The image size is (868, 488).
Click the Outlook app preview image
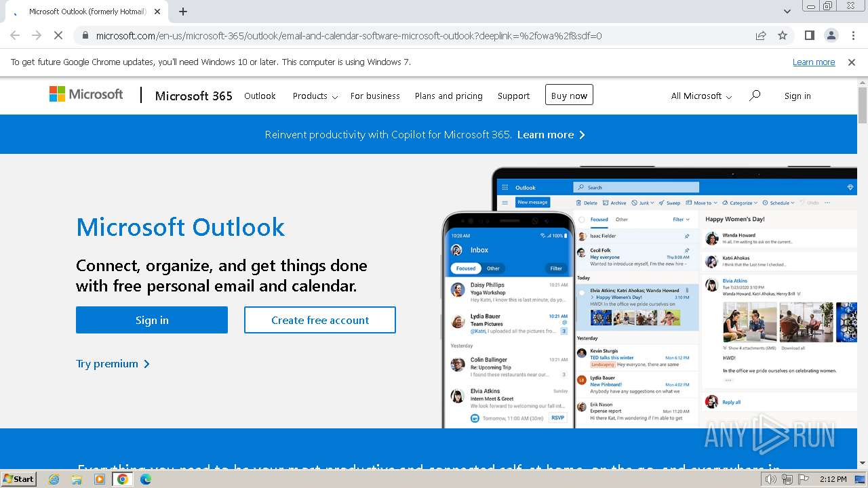click(649, 297)
